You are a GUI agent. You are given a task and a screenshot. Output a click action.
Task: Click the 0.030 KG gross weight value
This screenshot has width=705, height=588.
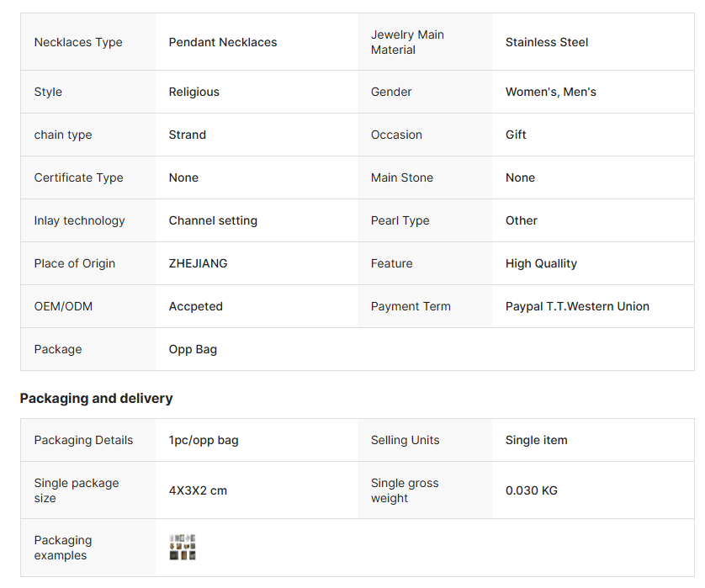coord(532,490)
